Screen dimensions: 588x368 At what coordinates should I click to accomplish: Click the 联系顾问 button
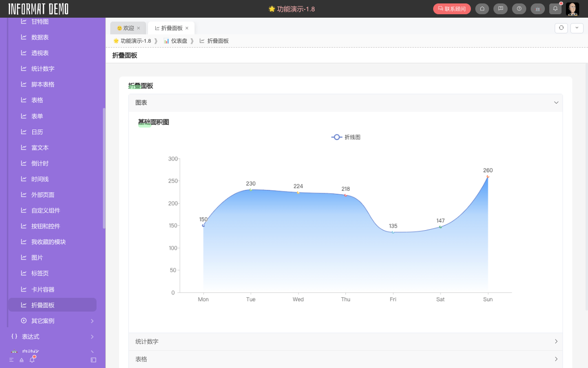pos(451,8)
